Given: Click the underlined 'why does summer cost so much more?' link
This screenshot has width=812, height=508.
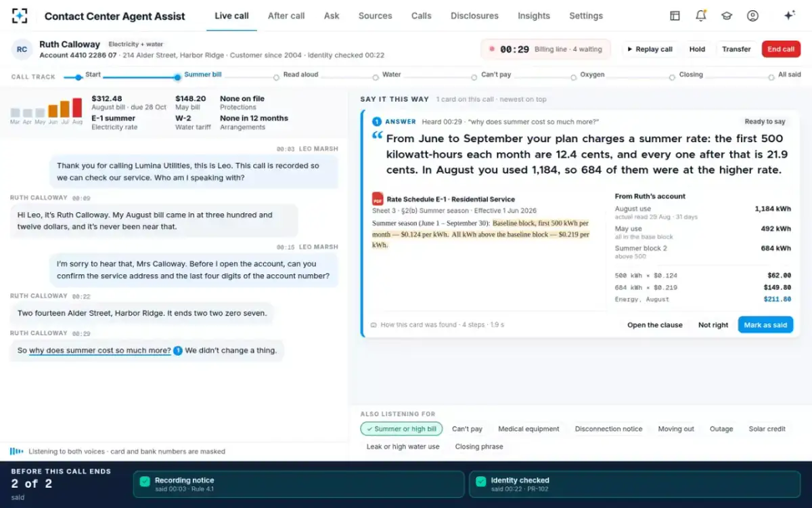Looking at the screenshot, I should 100,351.
